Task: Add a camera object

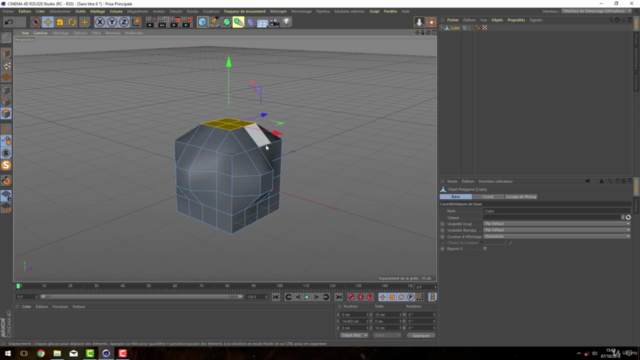Action: [274, 22]
